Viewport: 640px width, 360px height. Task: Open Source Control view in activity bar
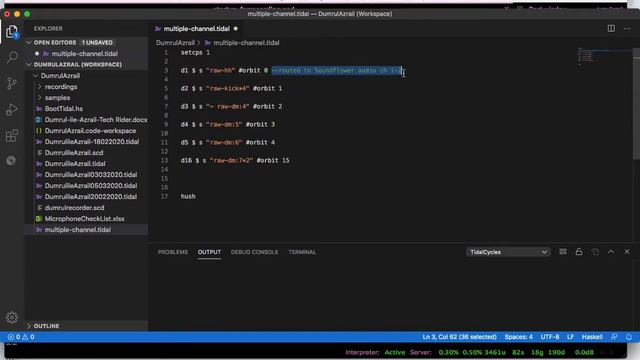coord(12,83)
